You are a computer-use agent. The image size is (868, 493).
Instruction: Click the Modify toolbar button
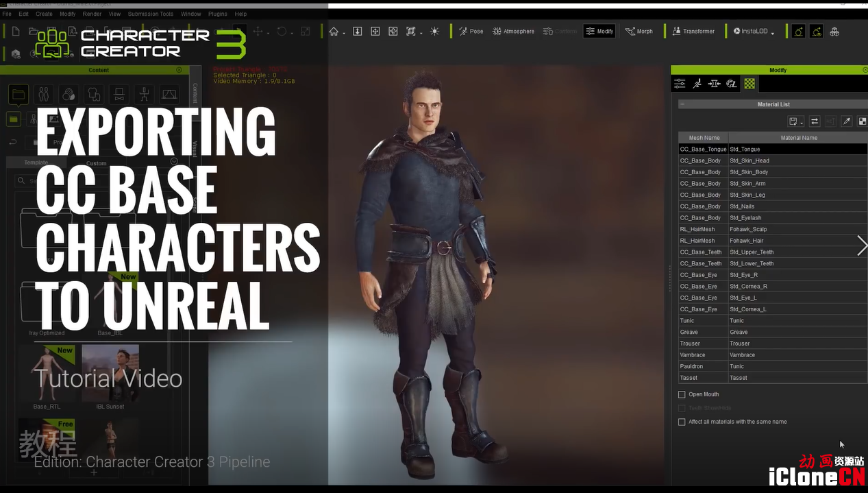pyautogui.click(x=599, y=32)
